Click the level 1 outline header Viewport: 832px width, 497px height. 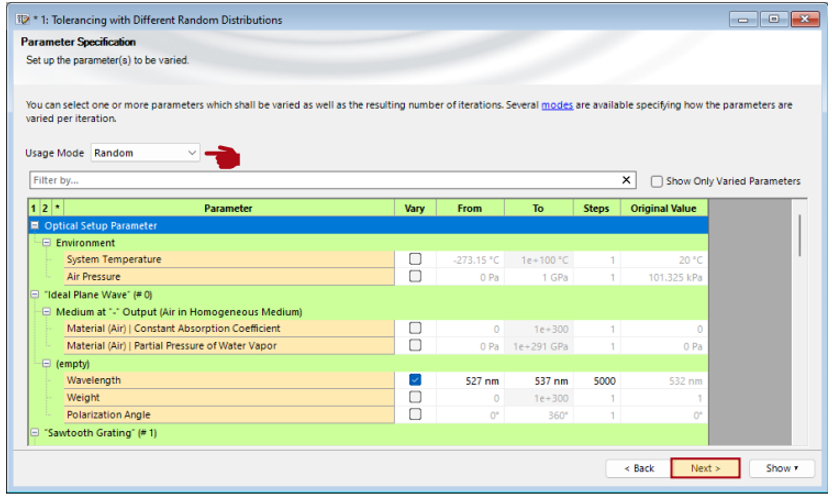33,208
